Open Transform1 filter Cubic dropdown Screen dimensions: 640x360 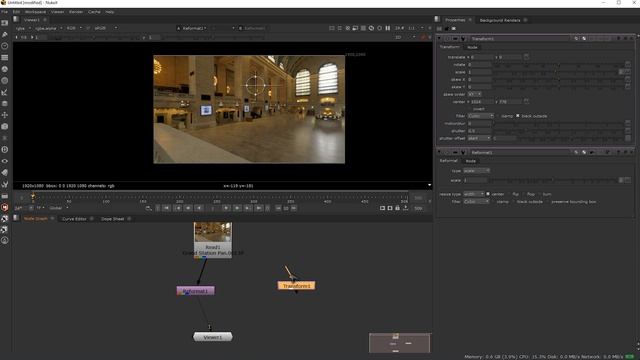480,116
